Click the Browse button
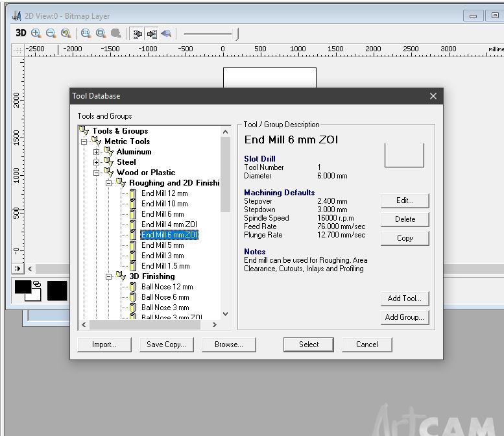 [x=229, y=345]
